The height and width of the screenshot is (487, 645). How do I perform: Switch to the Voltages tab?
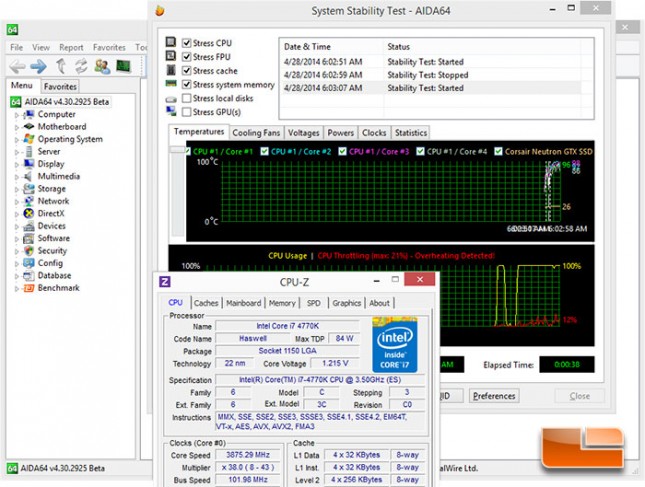pyautogui.click(x=304, y=133)
